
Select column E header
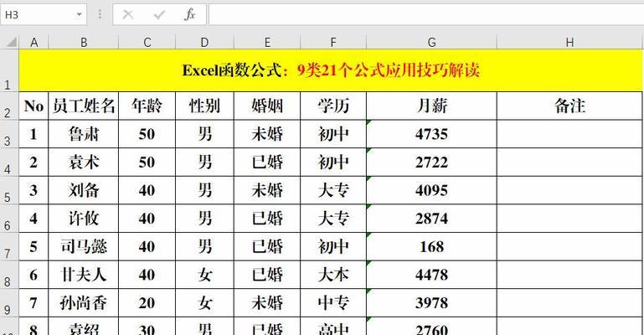click(x=267, y=42)
